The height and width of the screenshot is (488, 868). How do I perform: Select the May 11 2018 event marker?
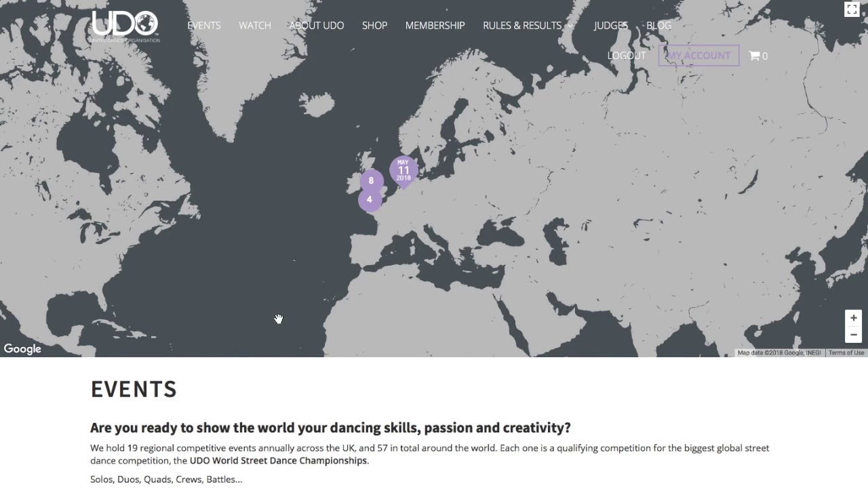point(403,171)
